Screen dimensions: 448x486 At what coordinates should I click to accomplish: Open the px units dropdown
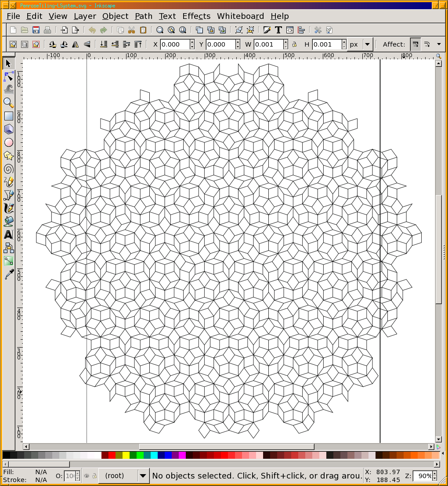click(360, 44)
